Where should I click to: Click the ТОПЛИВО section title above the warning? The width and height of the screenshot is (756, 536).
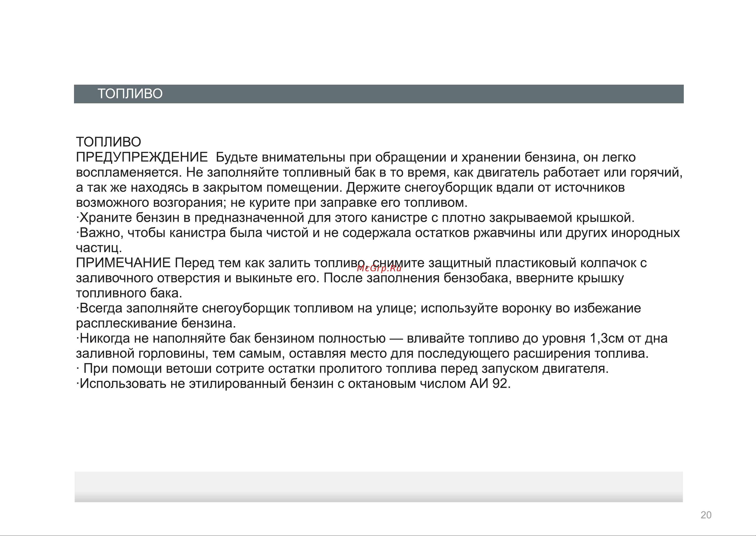coord(108,142)
